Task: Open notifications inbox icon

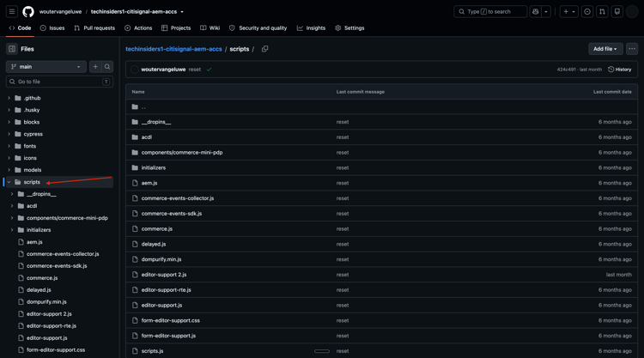Action: 617,11
